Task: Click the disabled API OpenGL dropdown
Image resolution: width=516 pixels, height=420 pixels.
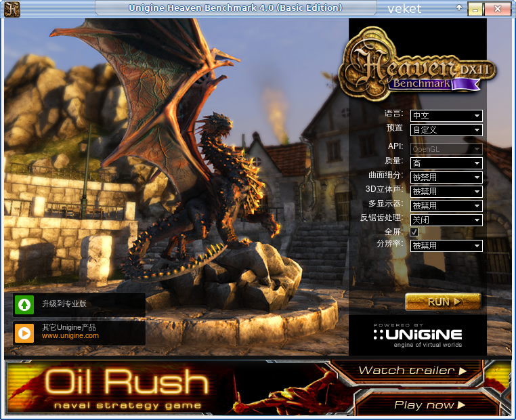Action: pos(446,149)
